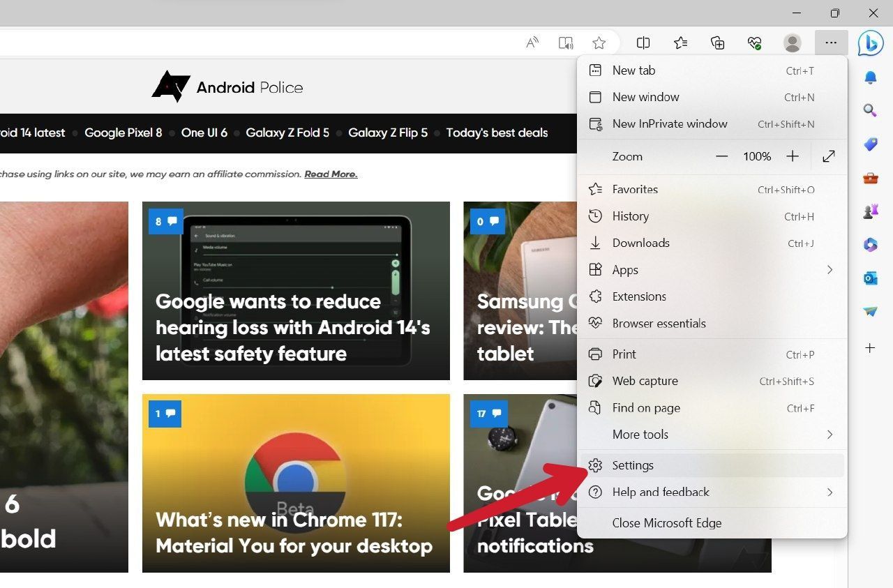Open the Read More affiliate disclosure link
This screenshot has height=588, width=893.
click(330, 174)
